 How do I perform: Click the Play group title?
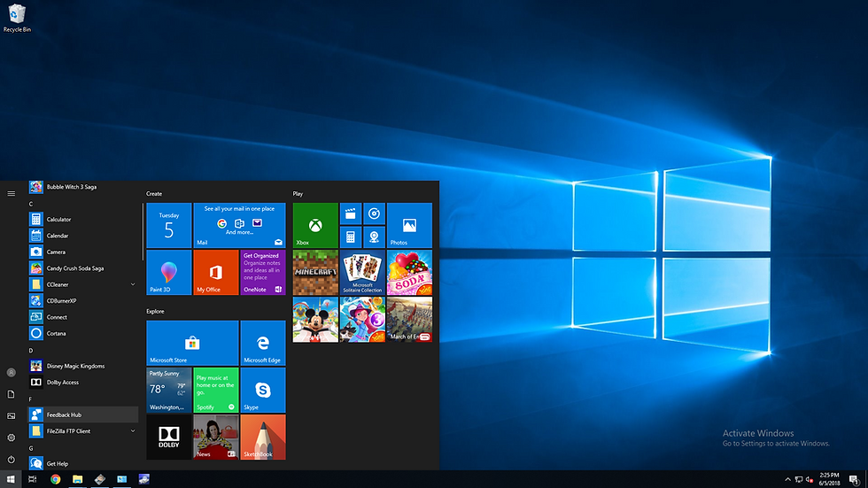pyautogui.click(x=298, y=194)
